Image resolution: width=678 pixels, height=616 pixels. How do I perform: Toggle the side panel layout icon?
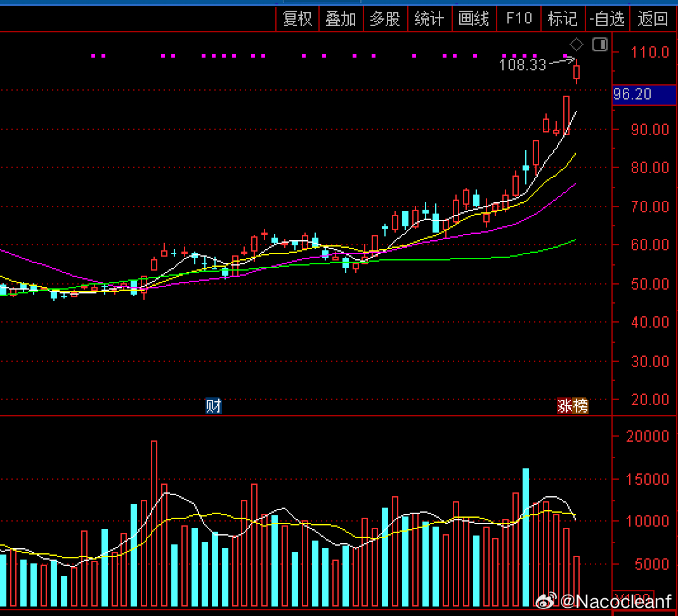[600, 44]
